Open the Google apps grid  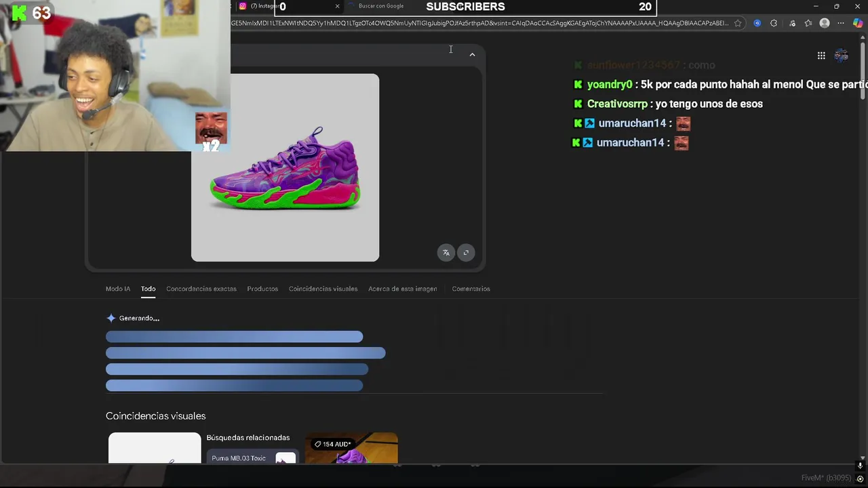pyautogui.click(x=821, y=56)
